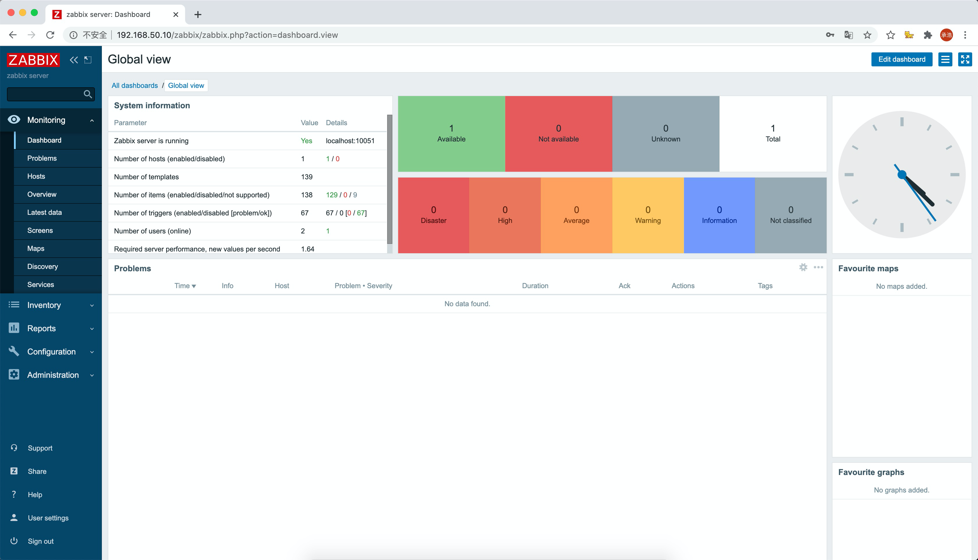The width and height of the screenshot is (978, 560).
Task: Click the Edit dashboard button
Action: click(x=901, y=59)
